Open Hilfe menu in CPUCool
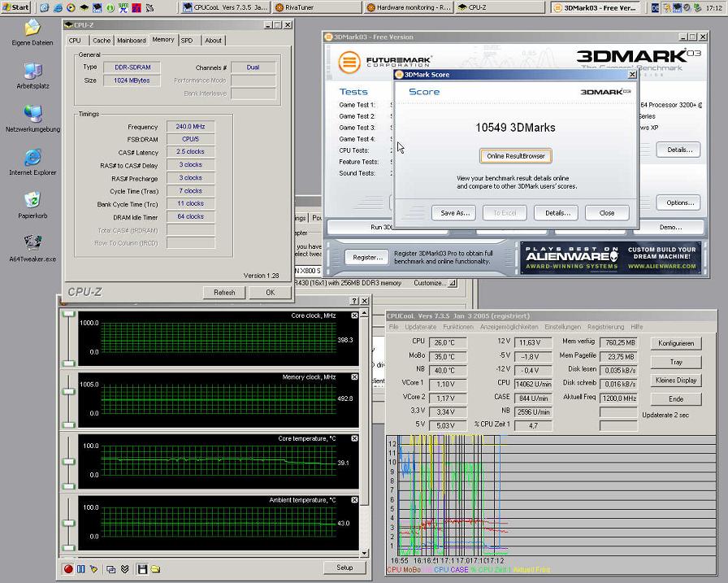This screenshot has width=728, height=583. [637, 327]
